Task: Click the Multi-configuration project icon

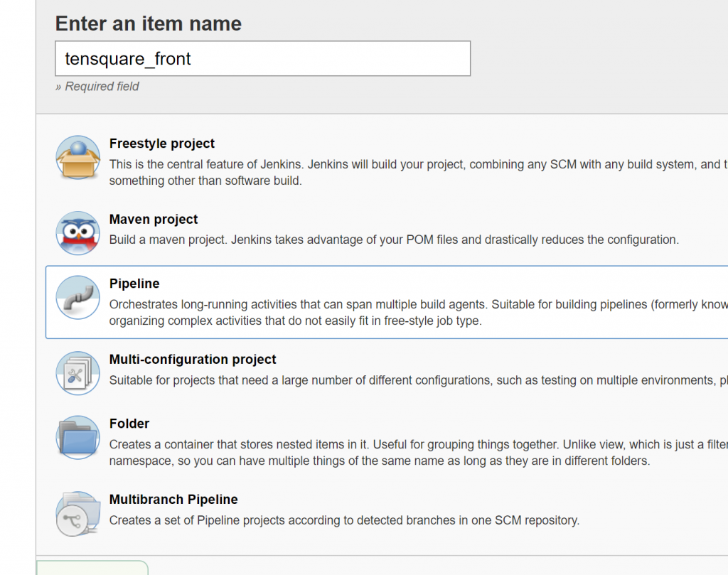Action: point(78,373)
